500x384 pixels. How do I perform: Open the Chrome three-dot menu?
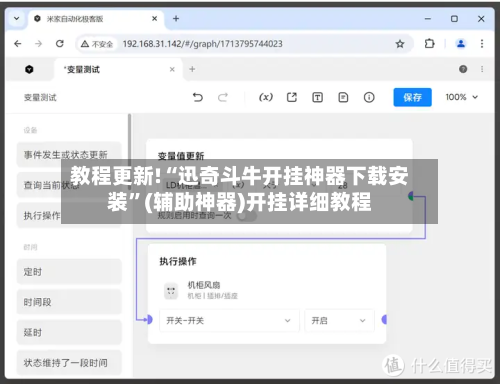click(482, 44)
